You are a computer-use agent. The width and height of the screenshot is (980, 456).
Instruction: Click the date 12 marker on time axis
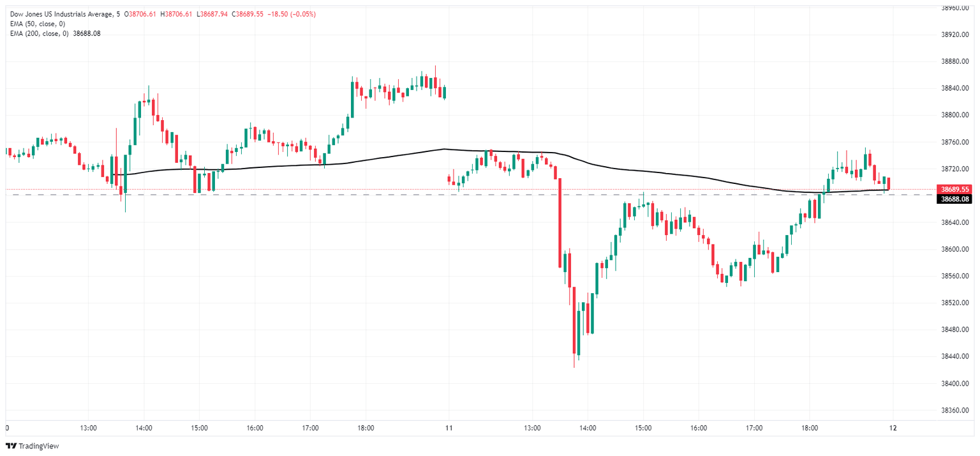(x=892, y=428)
